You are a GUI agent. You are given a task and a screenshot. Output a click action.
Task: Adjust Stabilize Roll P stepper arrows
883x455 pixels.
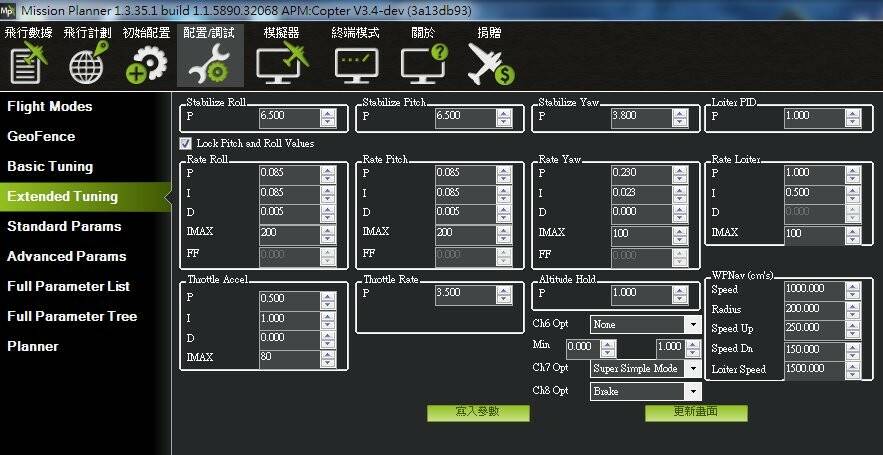tap(328, 118)
